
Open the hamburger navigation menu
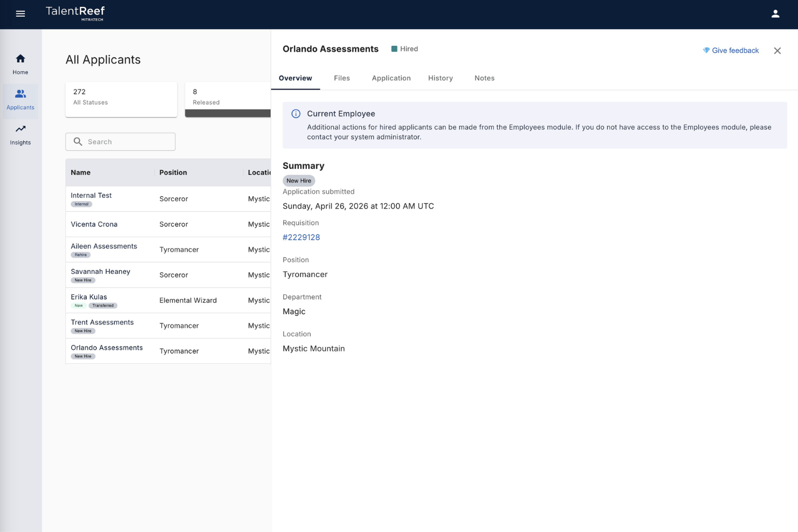tap(20, 14)
